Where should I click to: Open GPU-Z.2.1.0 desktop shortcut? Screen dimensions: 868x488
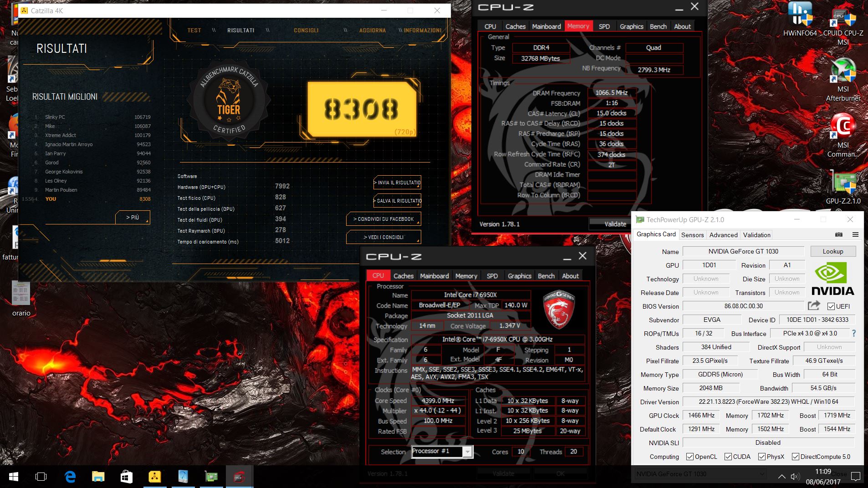(843, 187)
